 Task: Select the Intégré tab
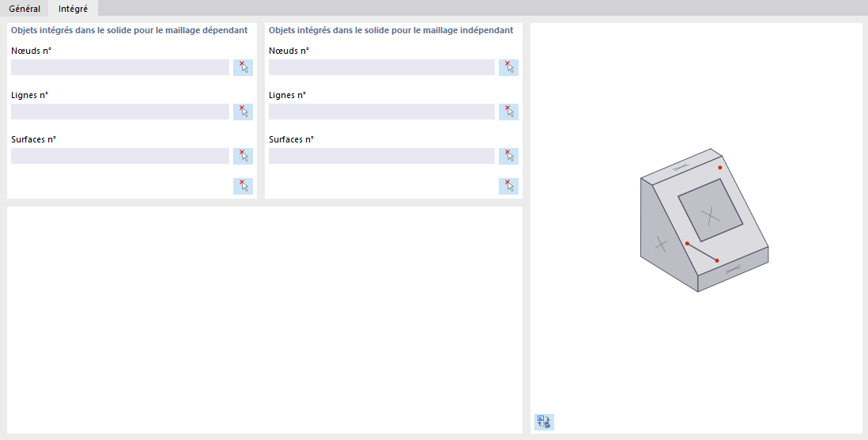(x=73, y=9)
